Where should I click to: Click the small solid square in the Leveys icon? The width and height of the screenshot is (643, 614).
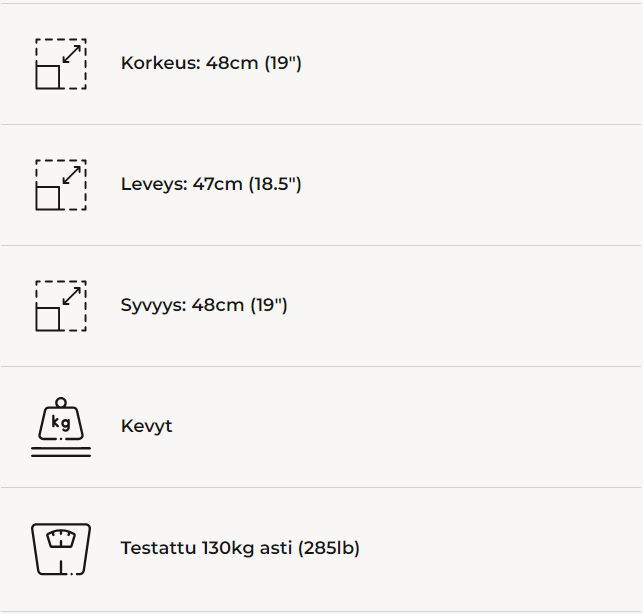click(48, 198)
